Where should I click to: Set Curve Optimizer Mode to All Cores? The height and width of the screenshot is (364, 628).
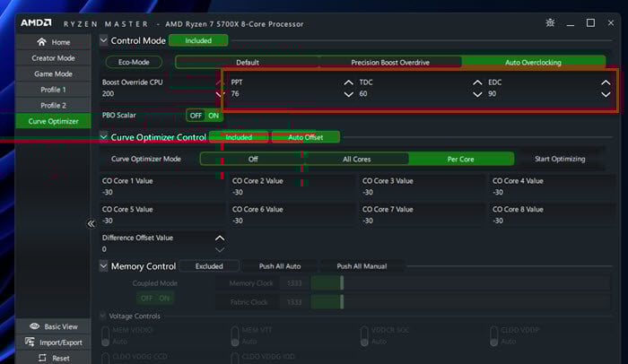click(x=356, y=159)
